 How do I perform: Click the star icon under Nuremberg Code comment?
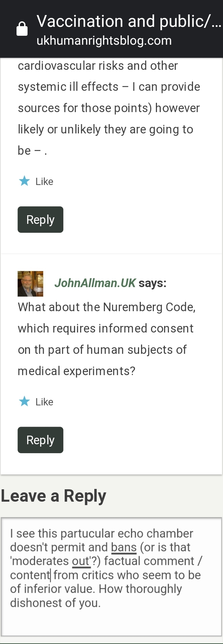click(x=24, y=401)
